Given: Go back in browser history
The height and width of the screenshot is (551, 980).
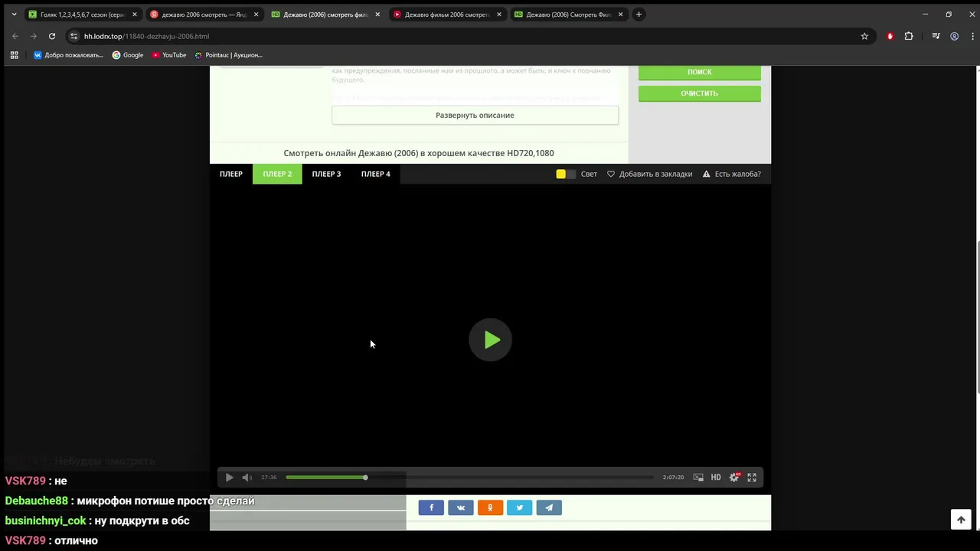Looking at the screenshot, I should coord(15,36).
